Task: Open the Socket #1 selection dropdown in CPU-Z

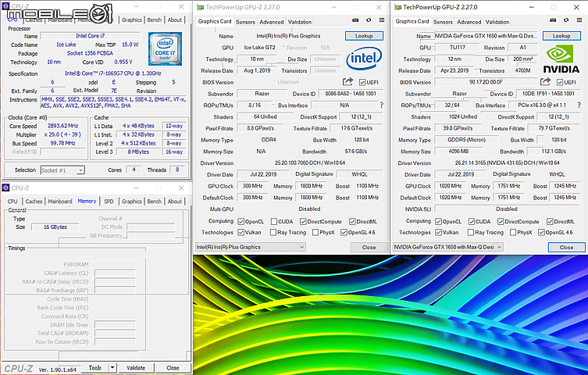Action: pyautogui.click(x=62, y=170)
